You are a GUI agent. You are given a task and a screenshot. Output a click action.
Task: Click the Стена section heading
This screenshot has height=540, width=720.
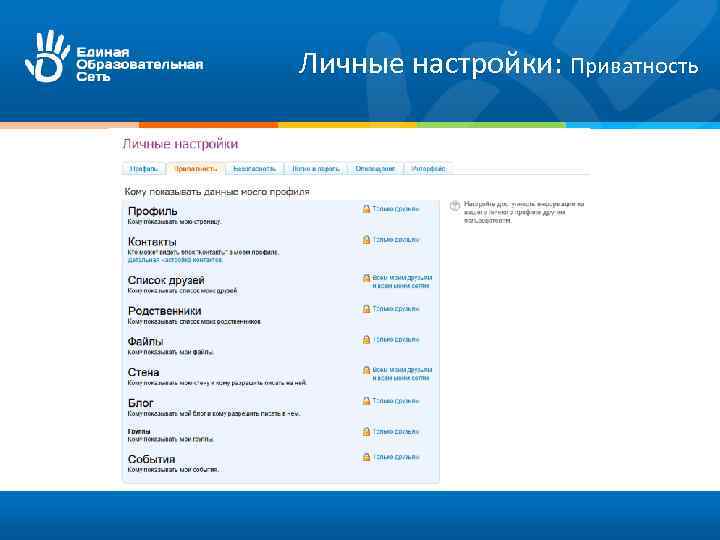[x=143, y=372]
